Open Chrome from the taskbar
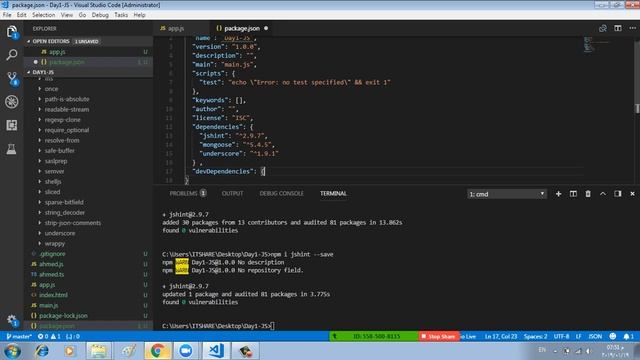This screenshot has width=640, height=360. tap(158, 351)
